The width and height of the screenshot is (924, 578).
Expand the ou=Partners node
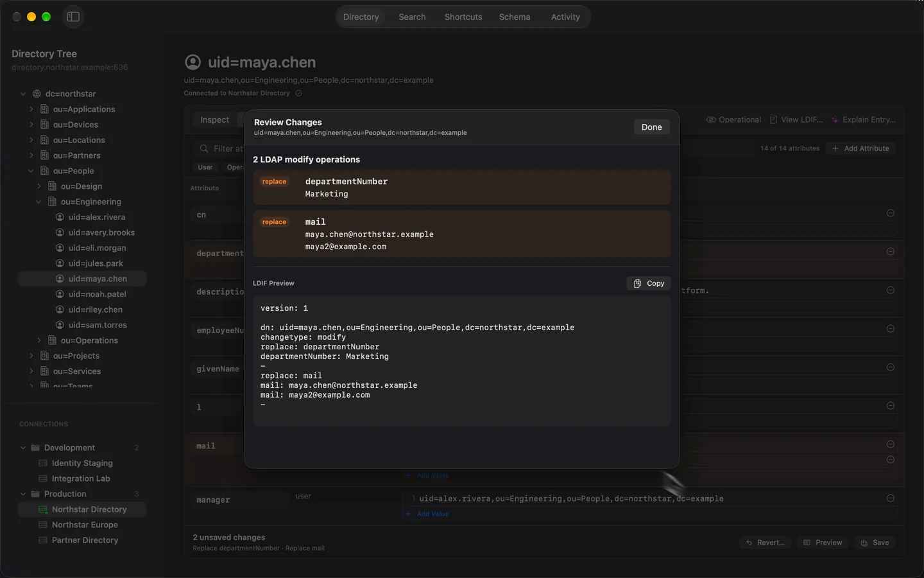tap(31, 155)
